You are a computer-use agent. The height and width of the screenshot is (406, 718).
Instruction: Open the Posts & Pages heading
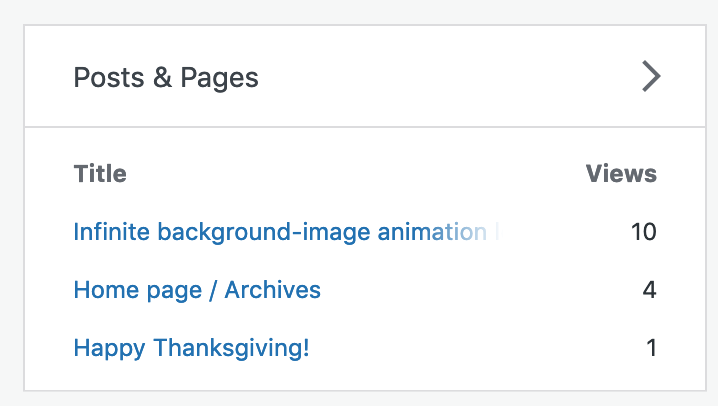(x=166, y=77)
